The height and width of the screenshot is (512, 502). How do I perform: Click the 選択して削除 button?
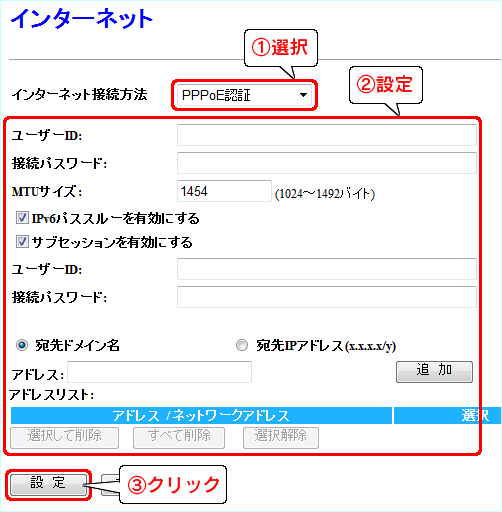click(65, 438)
